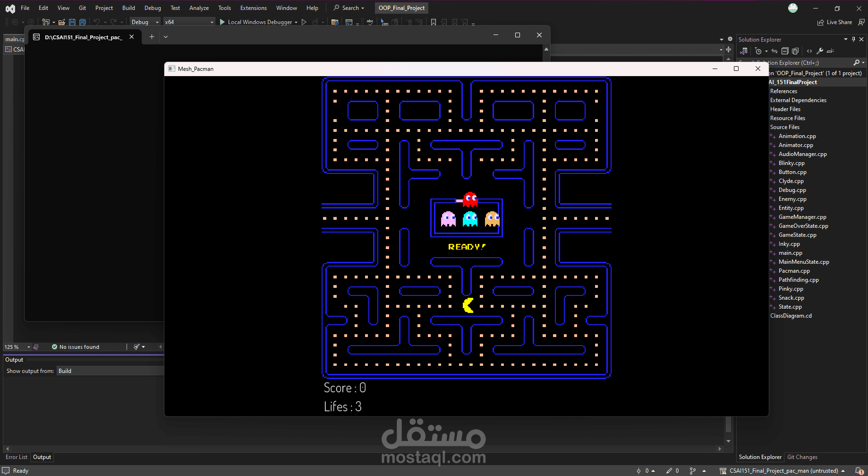Viewport: 868px width, 476px height.
Task: Click the Open File folder icon
Action: tap(61, 22)
